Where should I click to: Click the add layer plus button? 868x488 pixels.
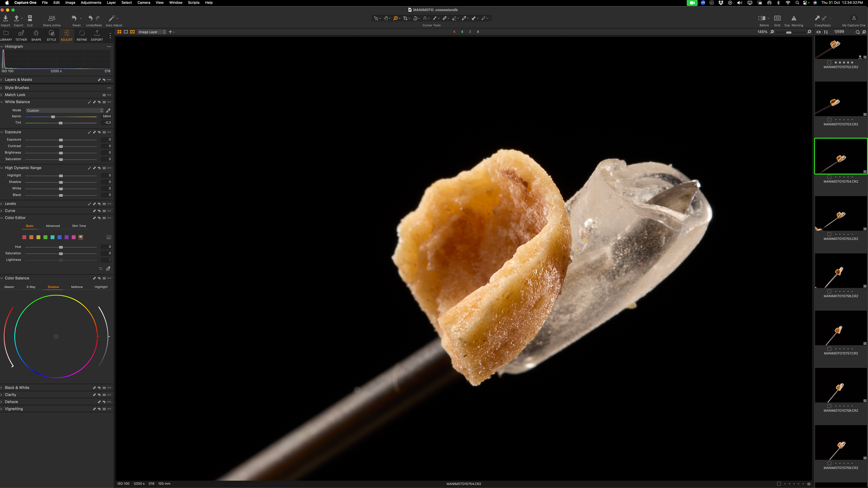point(170,32)
